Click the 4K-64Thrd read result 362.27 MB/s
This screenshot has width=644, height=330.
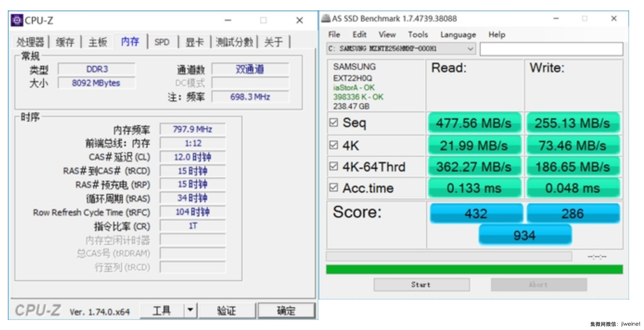(474, 167)
